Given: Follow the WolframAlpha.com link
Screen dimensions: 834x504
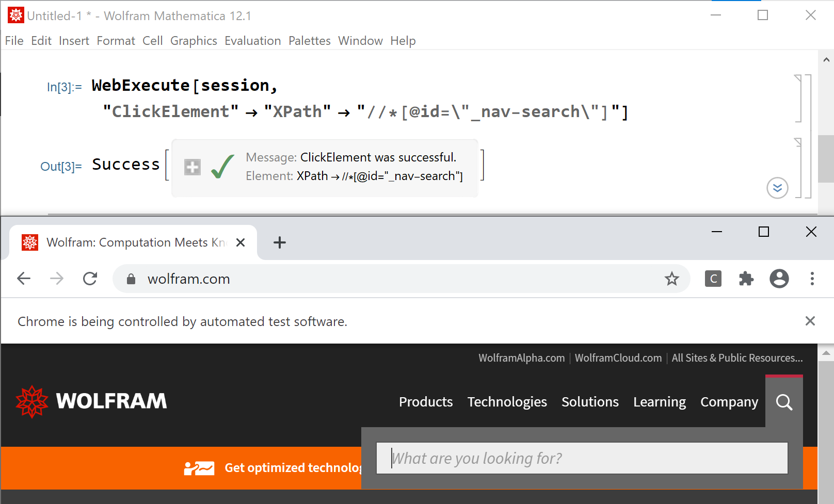Looking at the screenshot, I should tap(521, 358).
